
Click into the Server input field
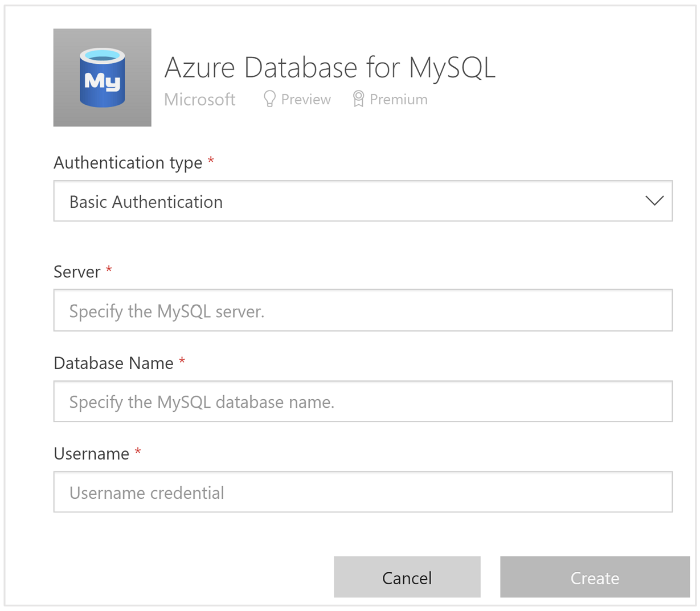pos(363,310)
